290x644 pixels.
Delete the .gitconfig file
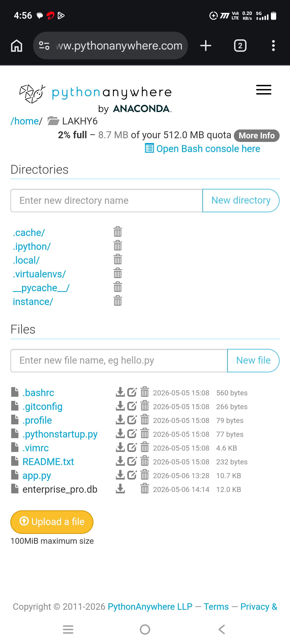pos(145,406)
